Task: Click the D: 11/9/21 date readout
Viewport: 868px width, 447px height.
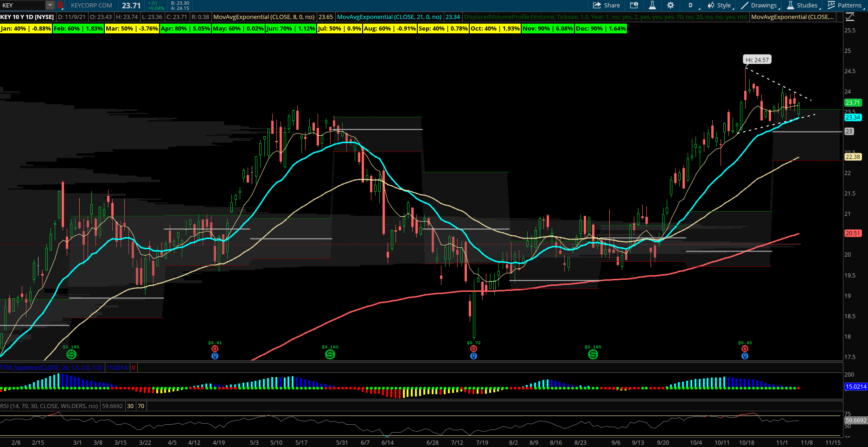Action: pyautogui.click(x=72, y=17)
